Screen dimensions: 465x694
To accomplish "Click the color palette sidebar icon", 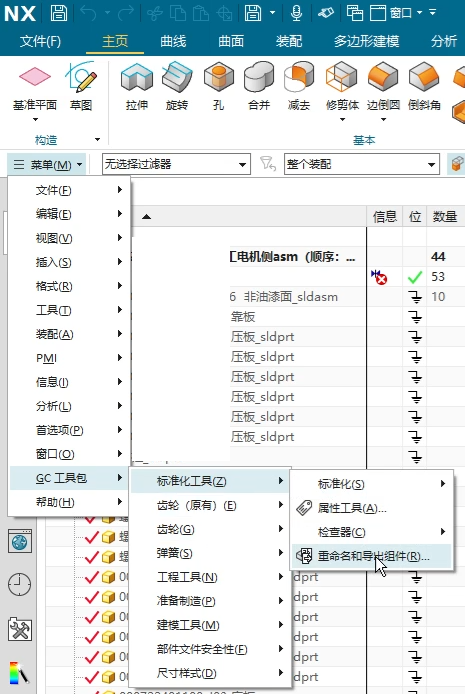I will pyautogui.click(x=19, y=673).
